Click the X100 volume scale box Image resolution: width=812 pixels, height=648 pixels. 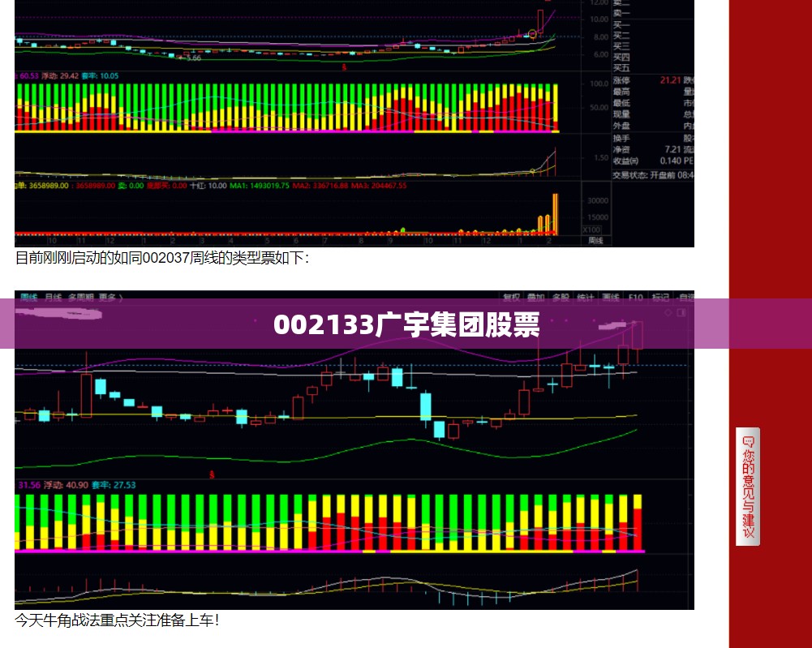pos(592,230)
